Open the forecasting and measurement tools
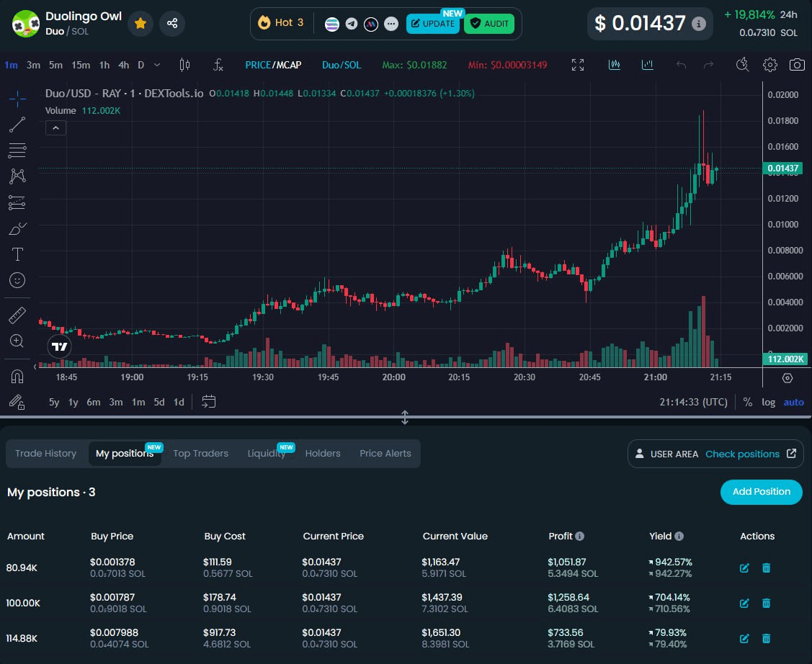Viewport: 812px width, 664px height. pos(17,202)
